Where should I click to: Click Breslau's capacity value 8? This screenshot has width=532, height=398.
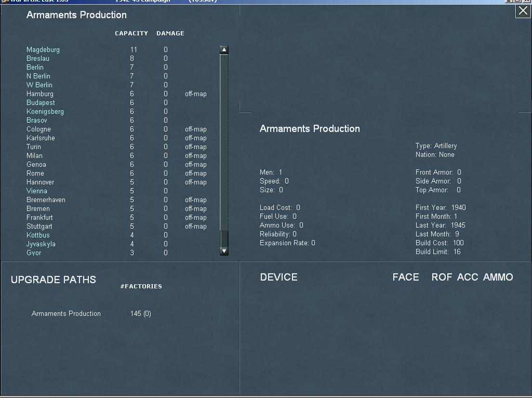pos(131,58)
